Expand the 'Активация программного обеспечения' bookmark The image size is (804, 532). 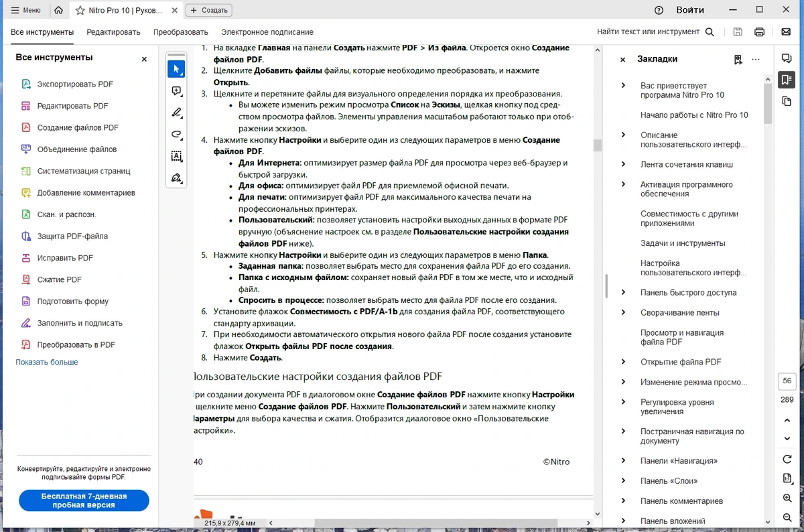pyautogui.click(x=624, y=184)
